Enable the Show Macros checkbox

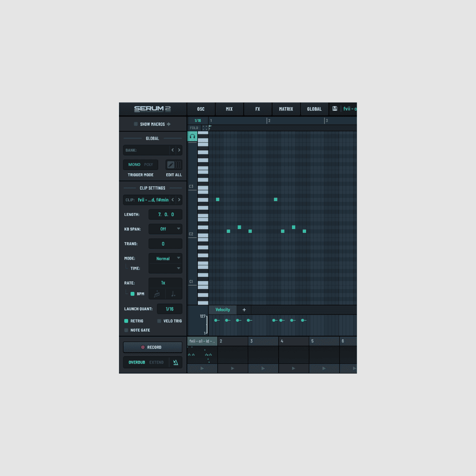click(136, 124)
